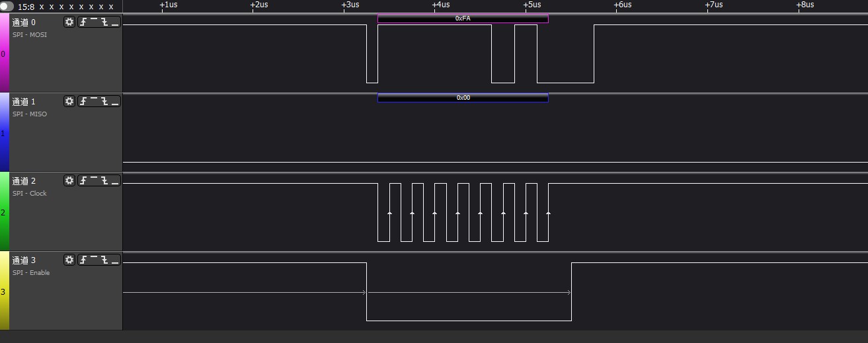Select the 通道 1 channel name
The image size is (868, 343).
(24, 102)
